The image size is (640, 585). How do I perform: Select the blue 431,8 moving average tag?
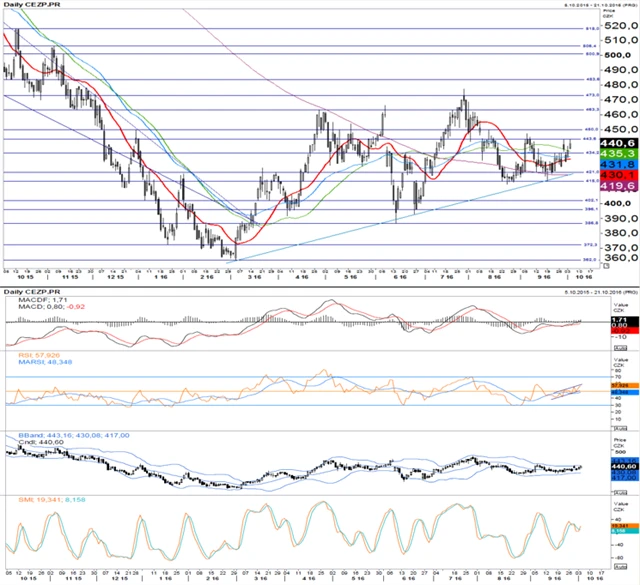tap(620, 165)
